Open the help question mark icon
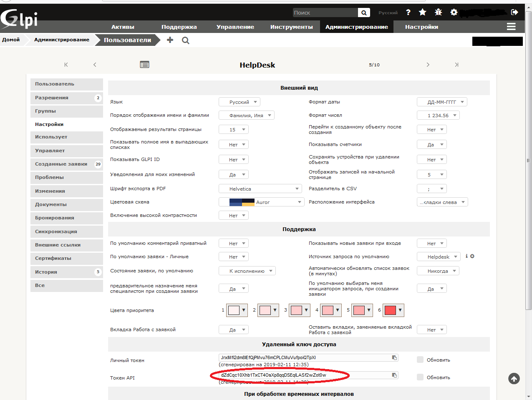This screenshot has width=532, height=400. [x=408, y=13]
